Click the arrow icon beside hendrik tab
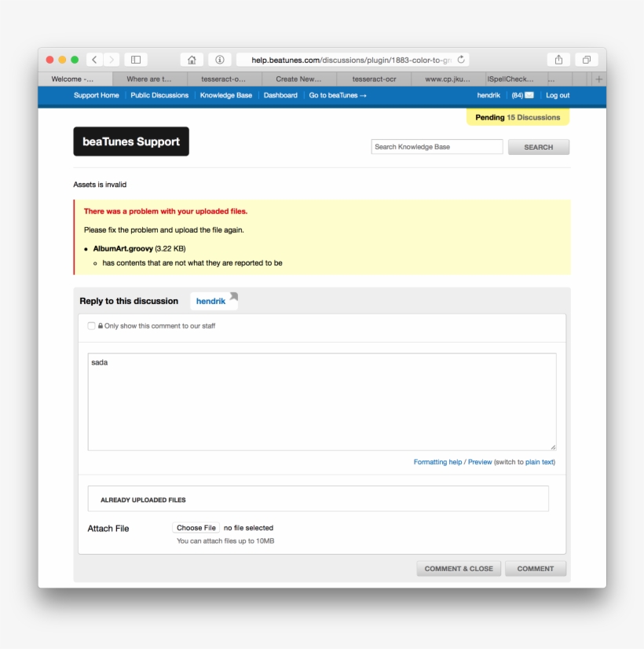 (x=234, y=296)
